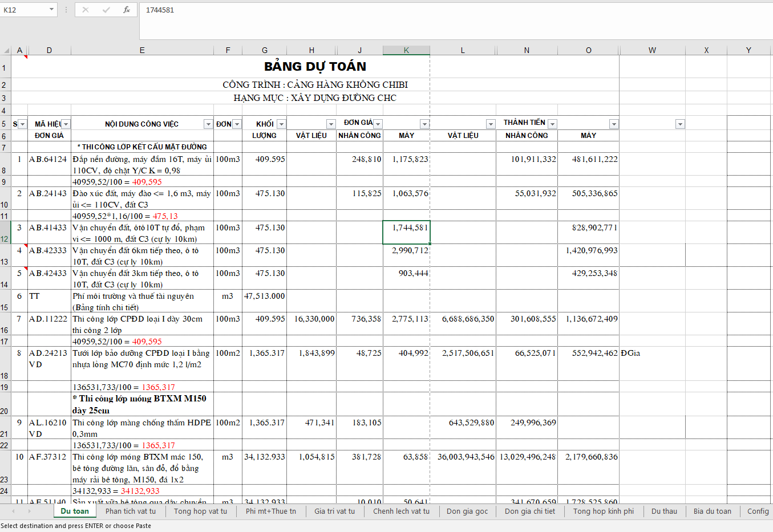This screenshot has height=532, width=773.
Task: Open the Name Box dropdown arrow
Action: [51, 10]
